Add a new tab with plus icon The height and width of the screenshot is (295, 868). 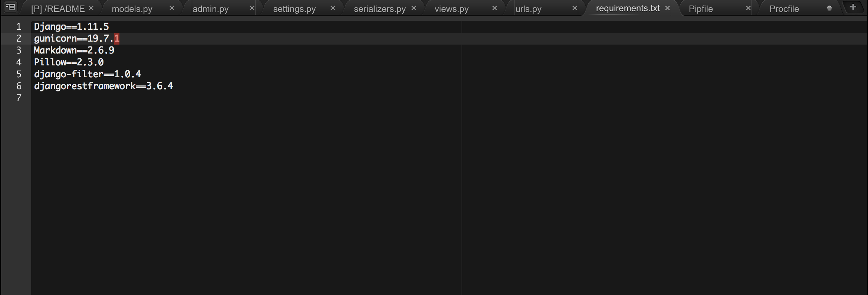[x=853, y=7]
